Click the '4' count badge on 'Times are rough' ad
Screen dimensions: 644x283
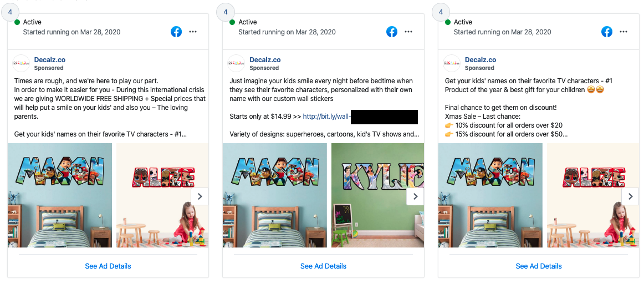(x=11, y=12)
